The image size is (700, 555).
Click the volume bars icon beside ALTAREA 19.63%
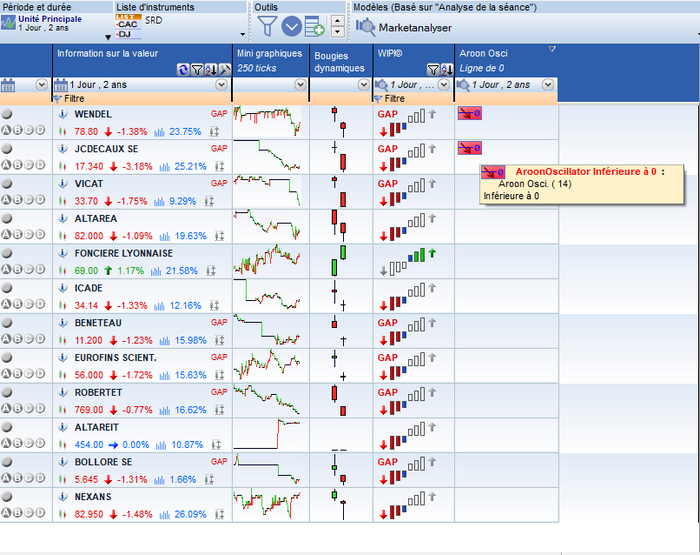pos(165,236)
